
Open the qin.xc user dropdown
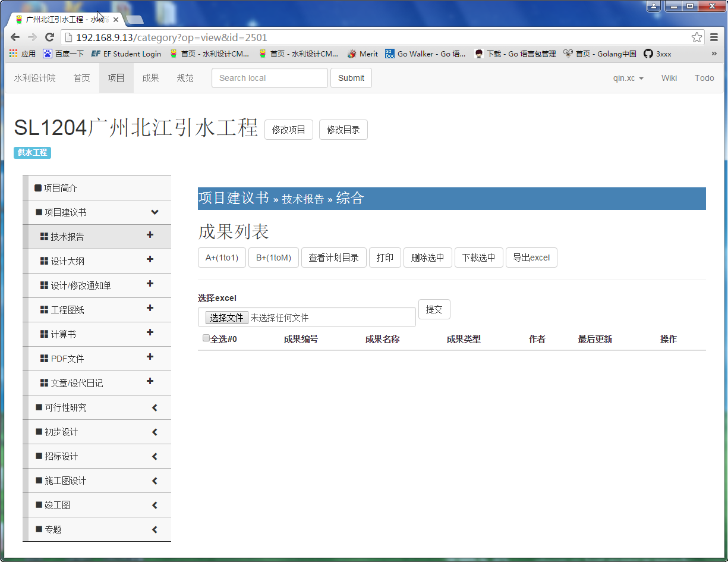(628, 78)
